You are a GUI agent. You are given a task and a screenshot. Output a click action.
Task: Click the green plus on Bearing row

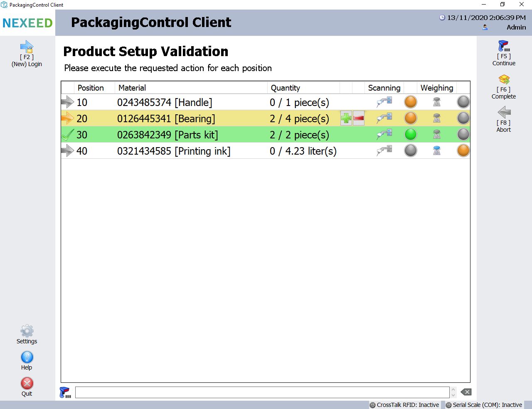click(346, 118)
